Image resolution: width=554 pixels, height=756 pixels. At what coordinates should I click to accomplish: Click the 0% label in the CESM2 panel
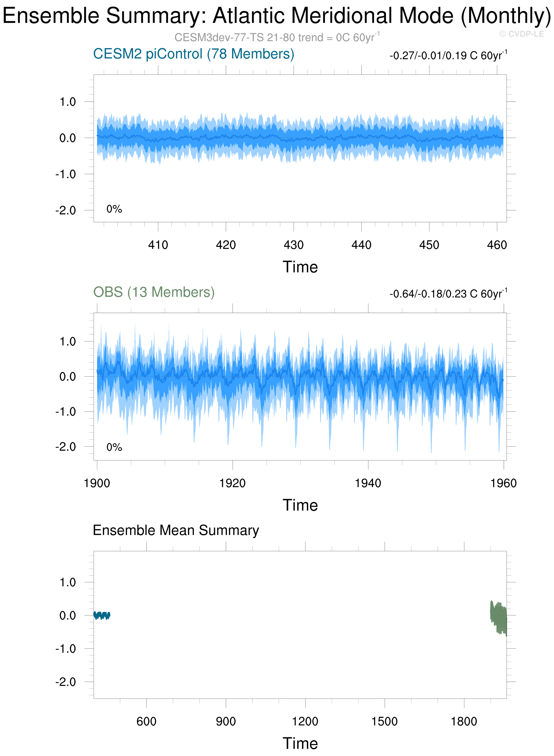click(114, 209)
